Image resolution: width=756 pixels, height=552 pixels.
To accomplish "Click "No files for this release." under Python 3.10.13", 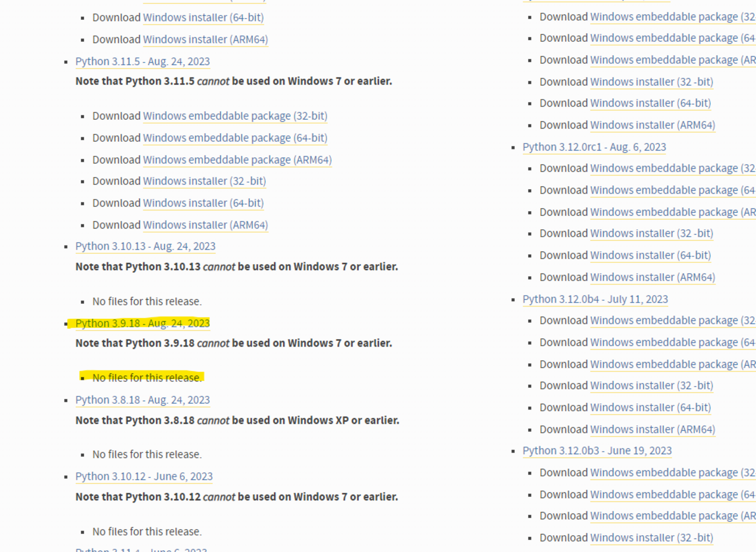I will (x=147, y=302).
